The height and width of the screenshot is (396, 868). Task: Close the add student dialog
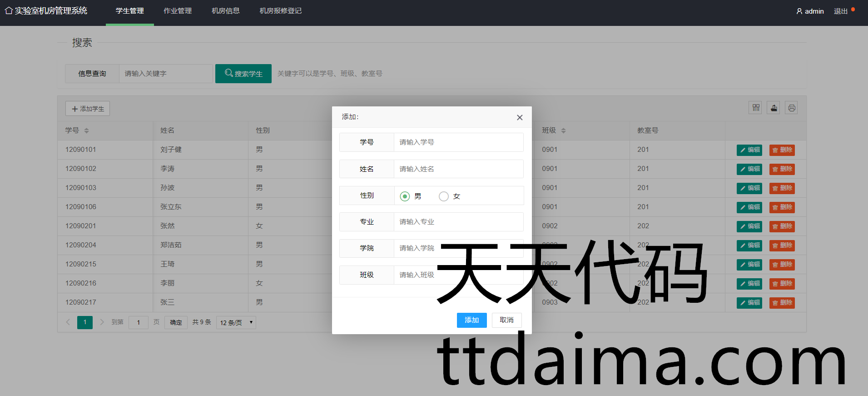coord(520,117)
